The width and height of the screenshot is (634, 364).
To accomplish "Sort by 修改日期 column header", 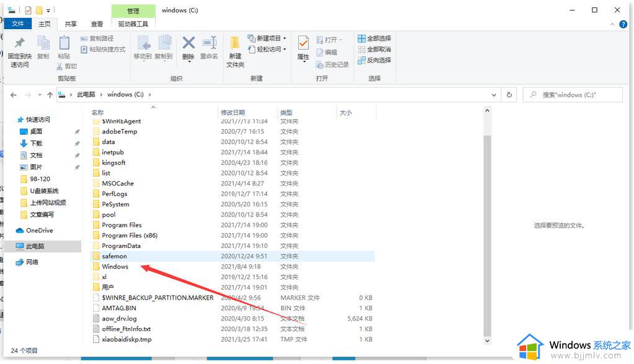I will tap(233, 112).
